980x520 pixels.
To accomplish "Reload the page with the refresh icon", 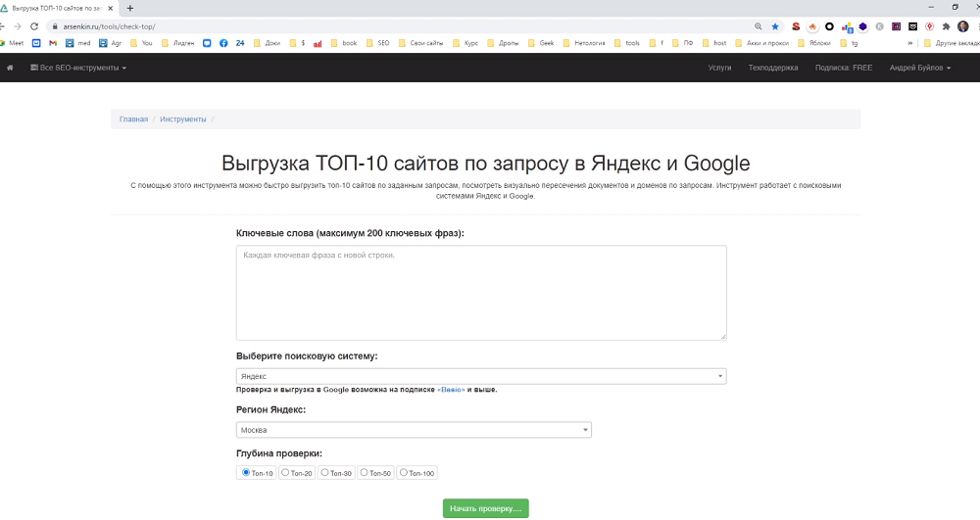I will 34,26.
